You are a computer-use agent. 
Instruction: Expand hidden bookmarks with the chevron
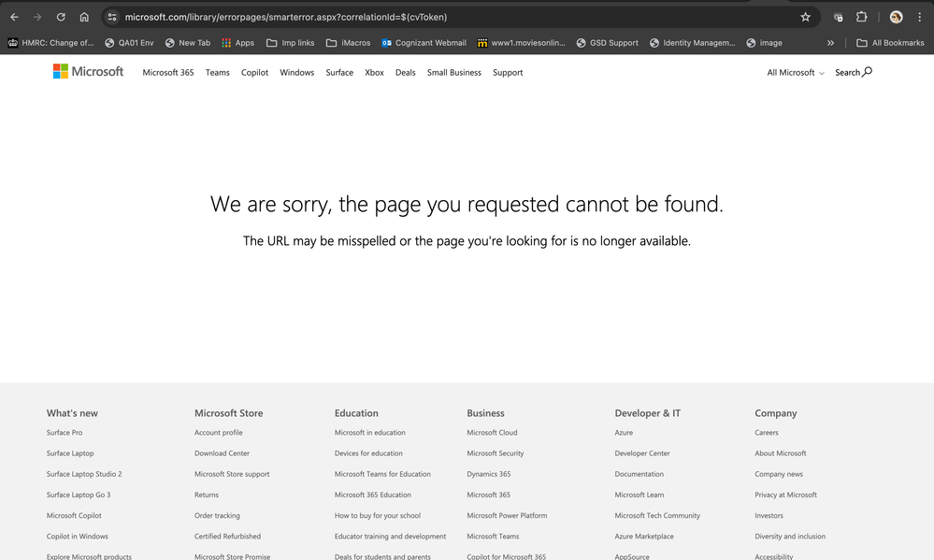(830, 42)
